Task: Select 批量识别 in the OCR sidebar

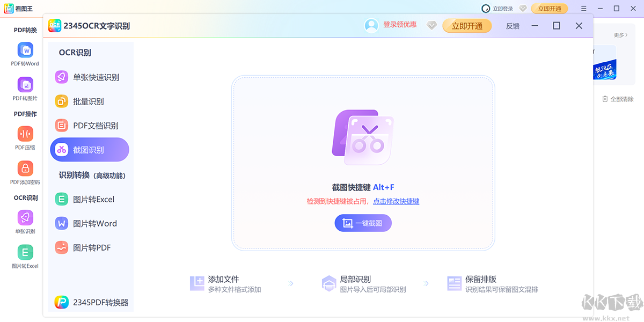Action: [90, 101]
